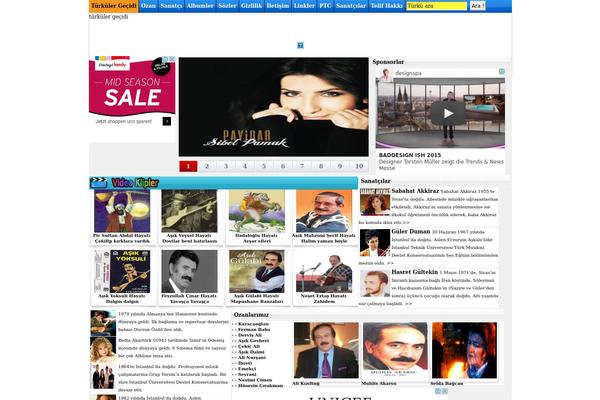Open the Hasret Gültekin artist link
Viewport: 600px width, 400px height.
tap(414, 272)
